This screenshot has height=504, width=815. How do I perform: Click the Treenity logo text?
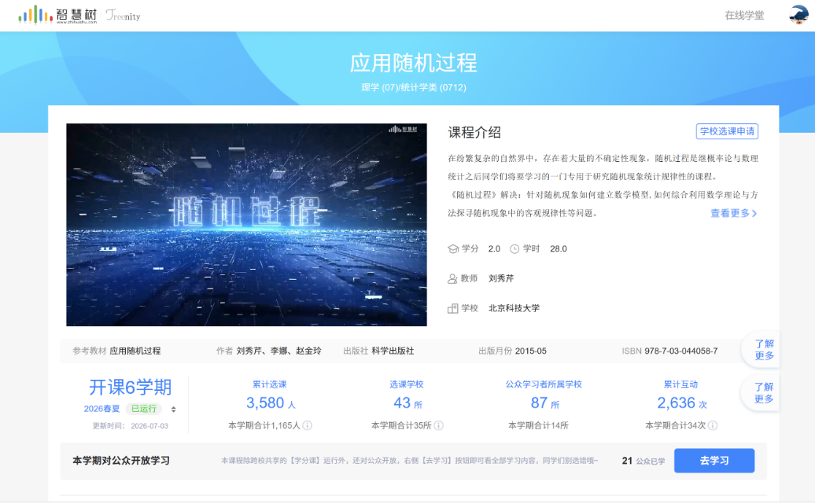124,16
